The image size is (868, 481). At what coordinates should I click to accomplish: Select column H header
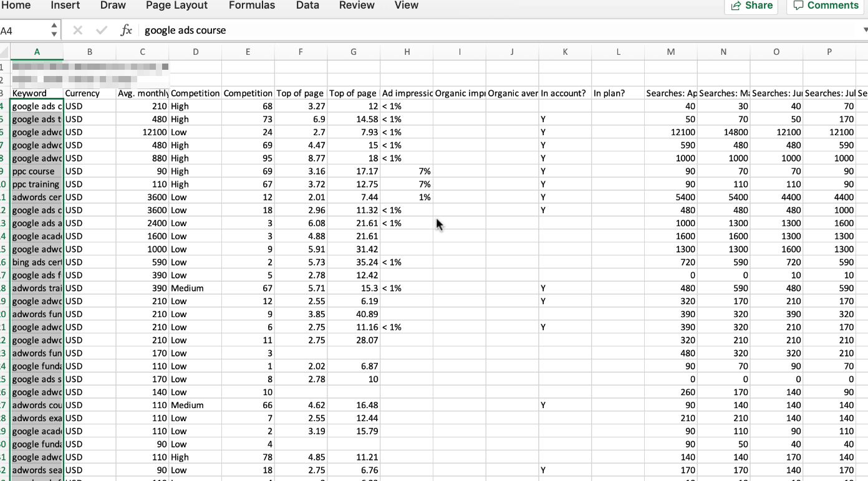[407, 52]
